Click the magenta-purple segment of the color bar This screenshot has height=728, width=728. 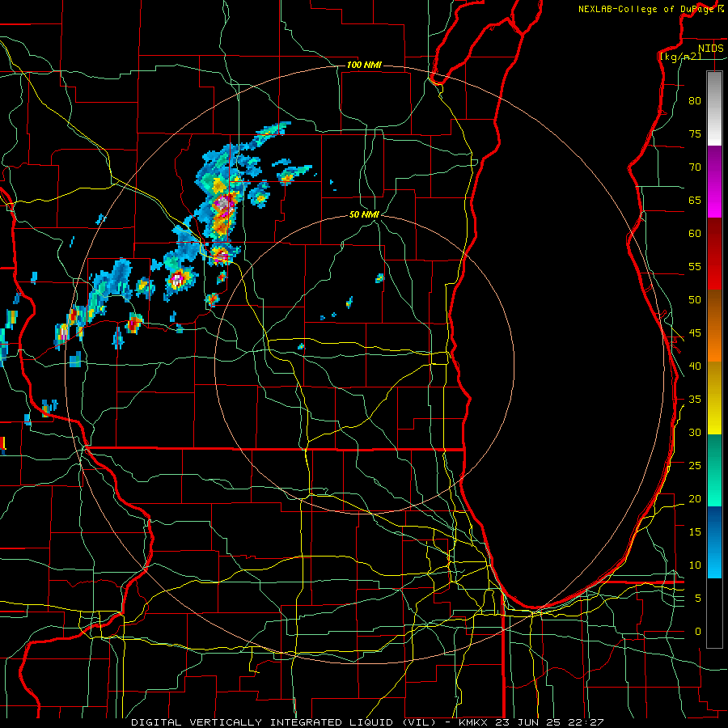pyautogui.click(x=714, y=181)
